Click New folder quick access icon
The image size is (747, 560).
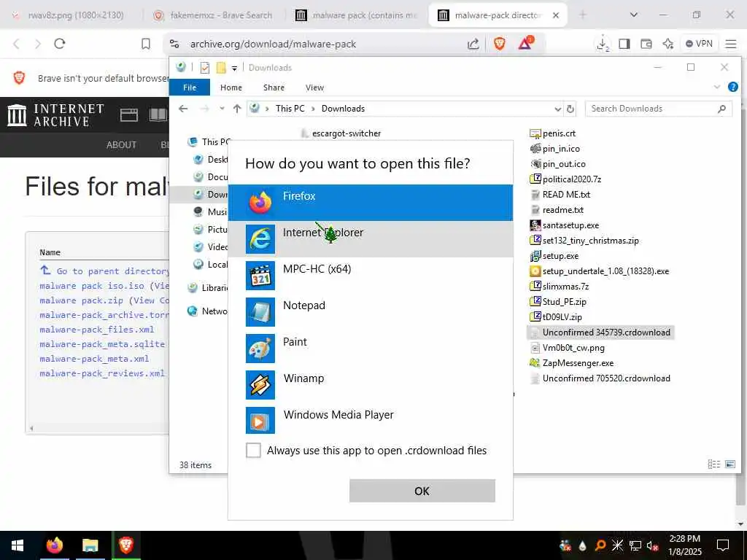pyautogui.click(x=221, y=68)
